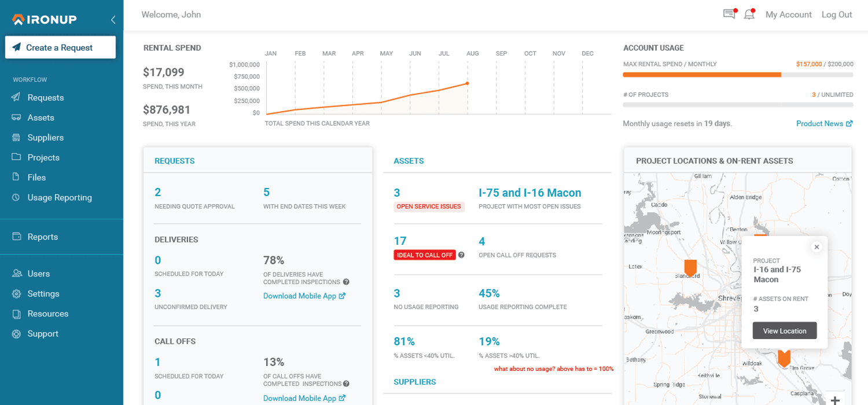This screenshot has height=405, width=868.
Task: Click the Settings gear icon
Action: tap(16, 294)
